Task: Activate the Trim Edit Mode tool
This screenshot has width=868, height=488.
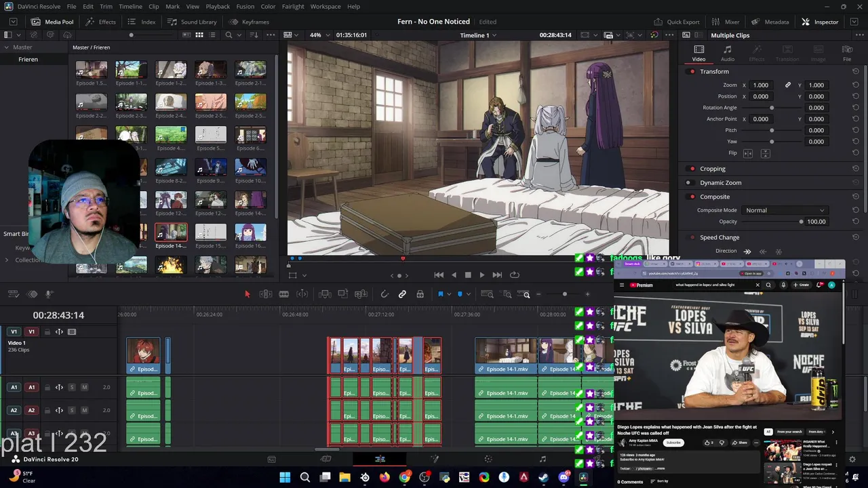Action: click(266, 294)
